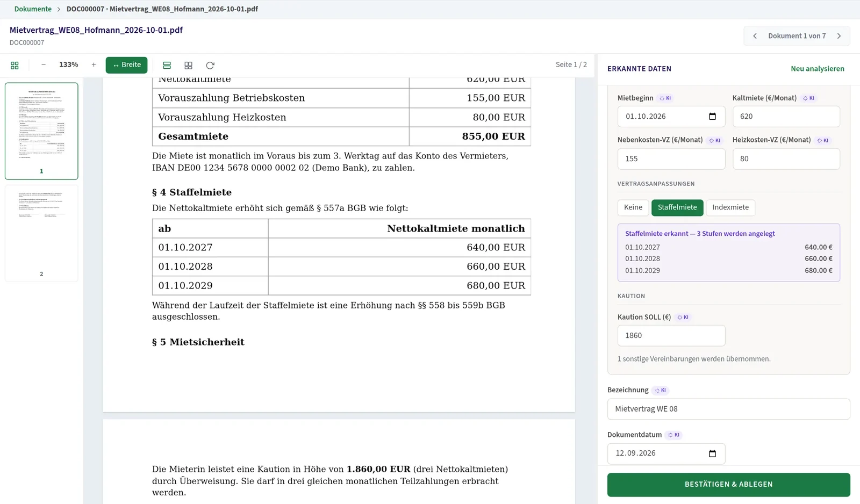
Task: Click 'Dokument 1 von 7' text
Action: point(797,36)
